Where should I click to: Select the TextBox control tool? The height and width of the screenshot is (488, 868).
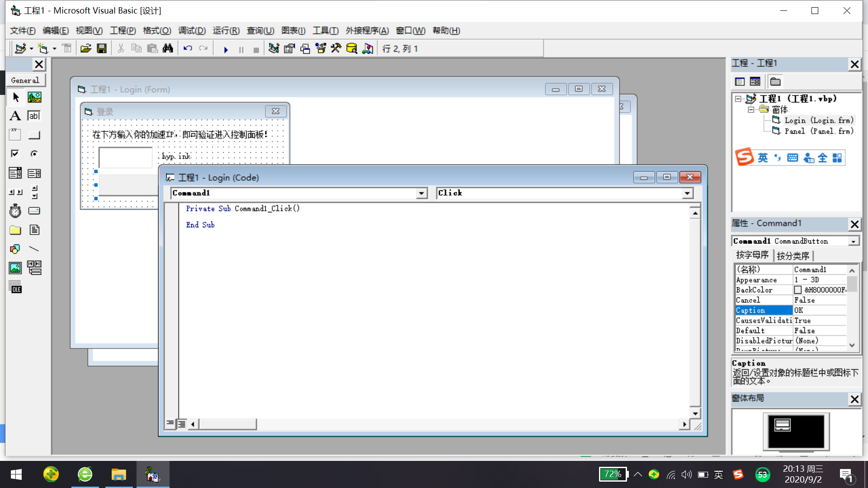click(x=34, y=116)
